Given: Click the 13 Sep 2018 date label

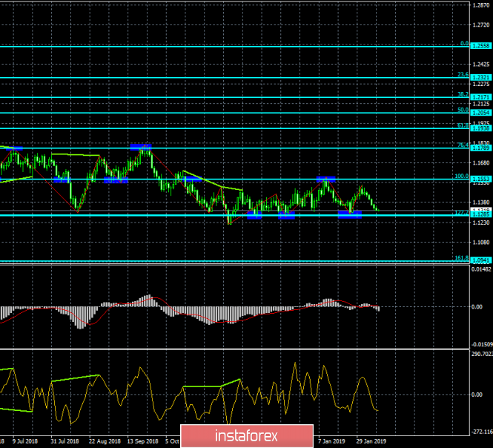Looking at the screenshot, I should coord(143,441).
